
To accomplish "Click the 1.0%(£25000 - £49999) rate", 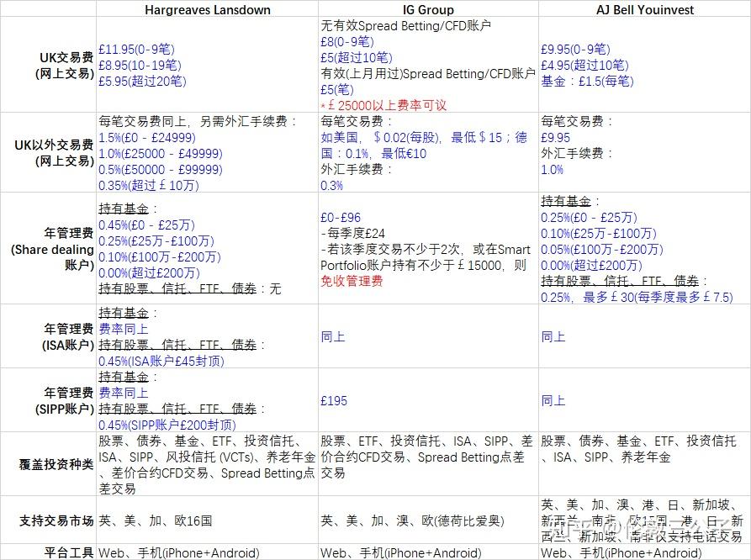I will [161, 153].
